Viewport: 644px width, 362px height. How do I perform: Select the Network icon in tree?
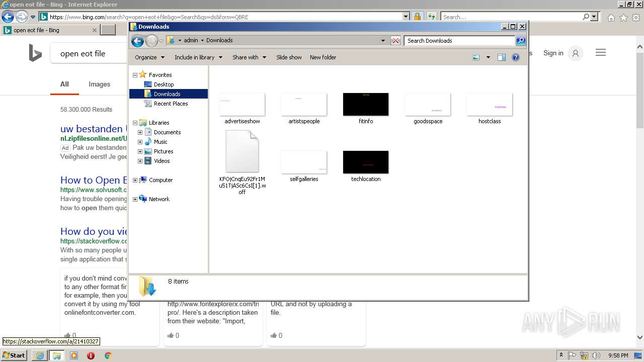[143, 199]
